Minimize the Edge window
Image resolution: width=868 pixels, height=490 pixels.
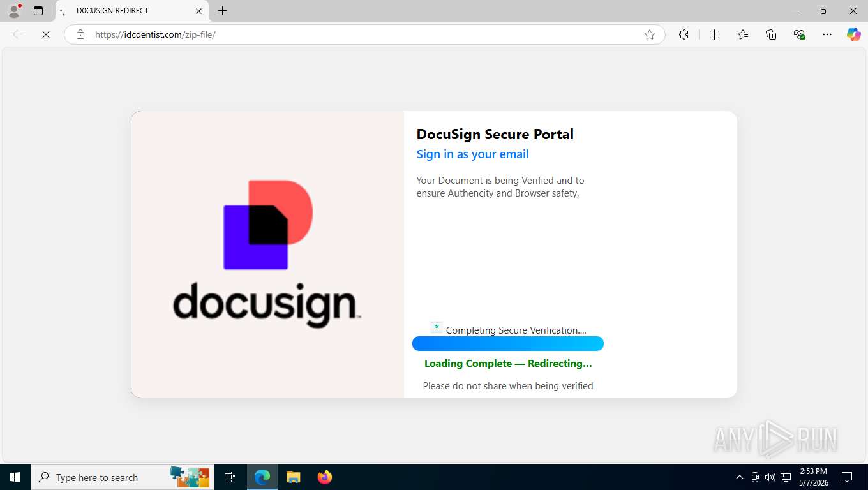click(x=795, y=11)
